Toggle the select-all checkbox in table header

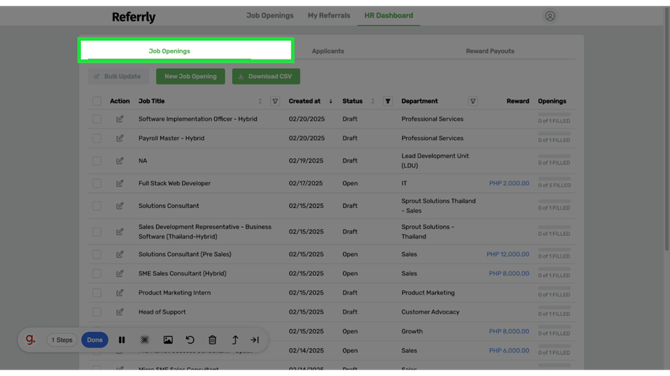pyautogui.click(x=97, y=101)
